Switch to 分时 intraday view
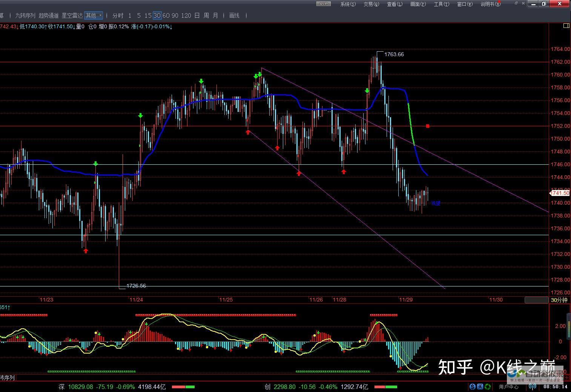Viewport: 571px width, 392px height. (118, 15)
